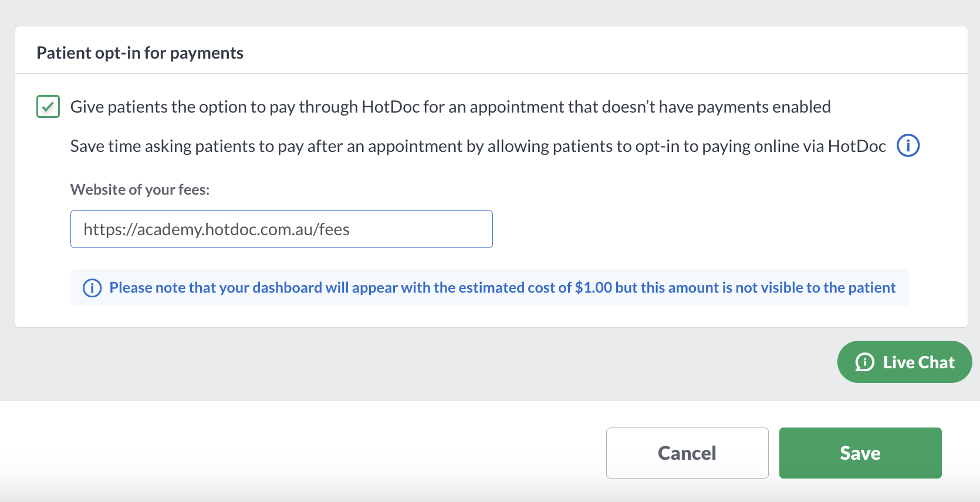The height and width of the screenshot is (502, 980).
Task: Click the 'Website of your fees:' label
Action: click(x=140, y=189)
